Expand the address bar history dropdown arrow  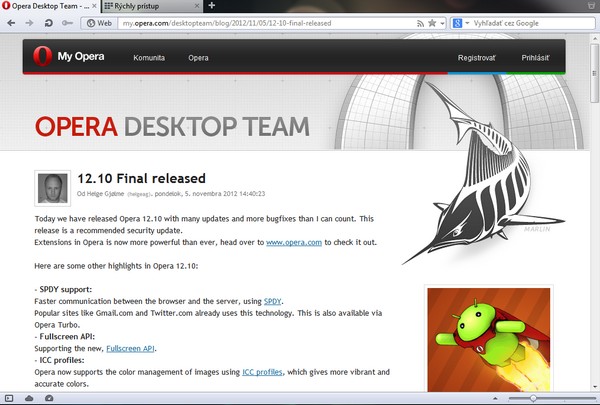pos(442,23)
